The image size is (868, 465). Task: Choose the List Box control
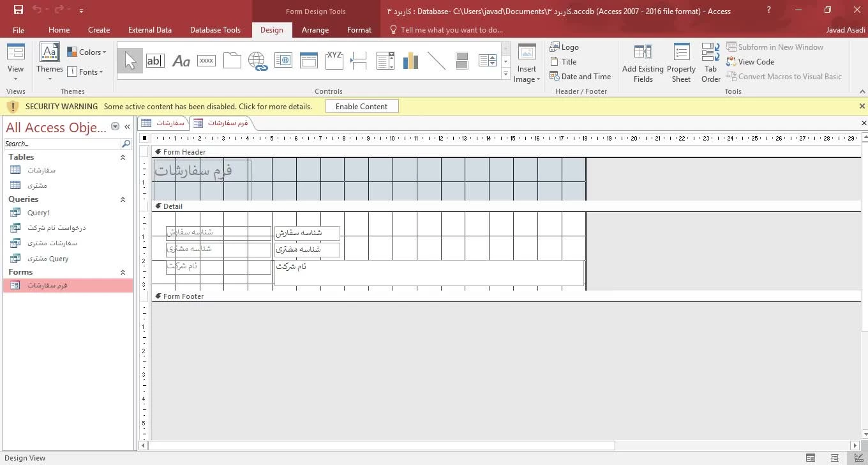(x=488, y=61)
